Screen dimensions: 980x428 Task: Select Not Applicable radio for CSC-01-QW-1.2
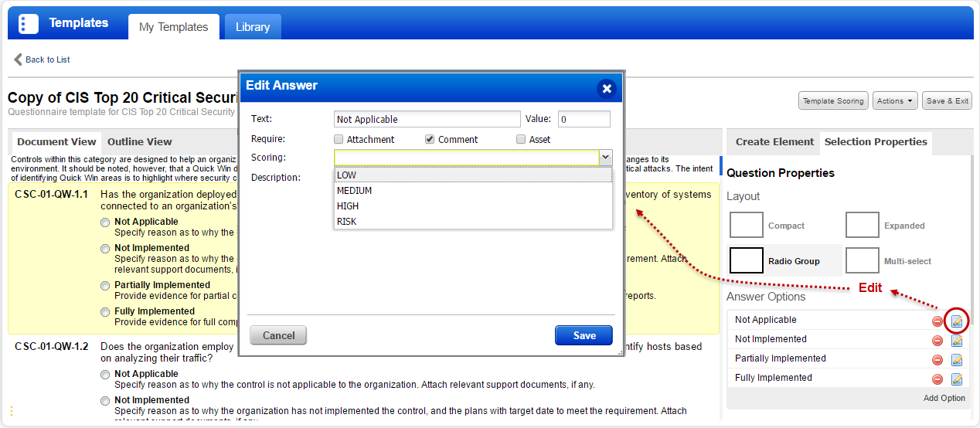[x=106, y=375]
